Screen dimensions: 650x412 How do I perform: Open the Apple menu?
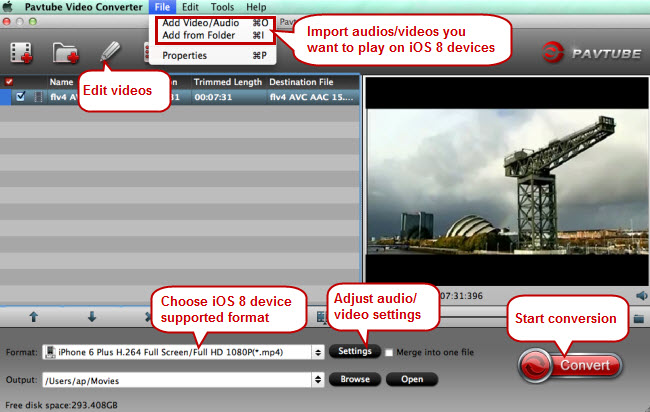click(x=8, y=7)
